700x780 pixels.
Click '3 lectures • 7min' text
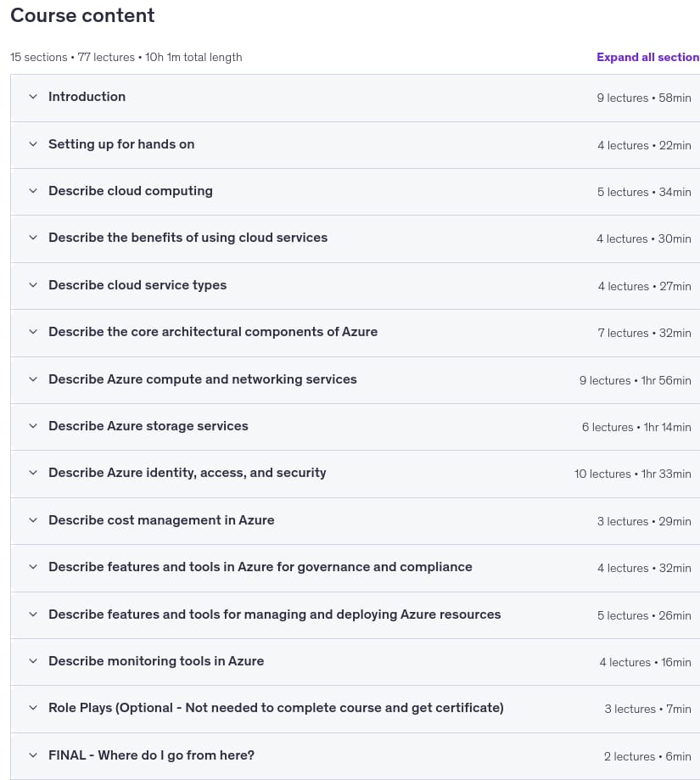pos(647,710)
